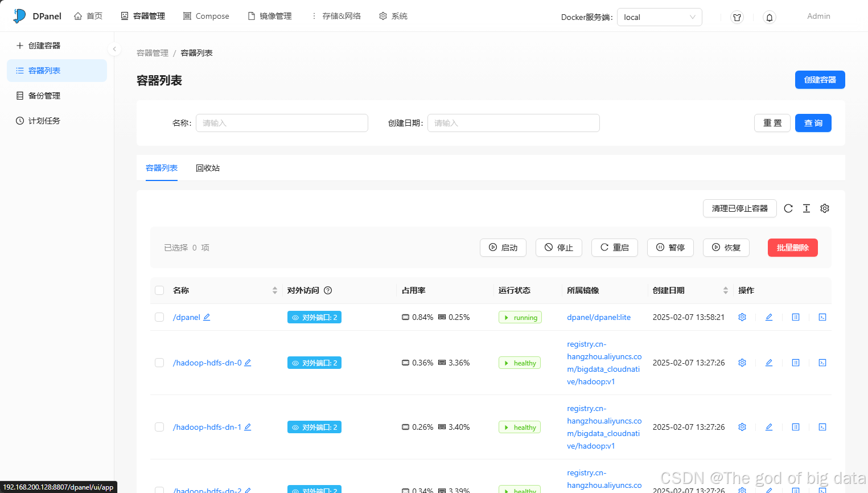Switch to the 容器列表 tab
Screen dimensions: 868x493
coord(162,168)
